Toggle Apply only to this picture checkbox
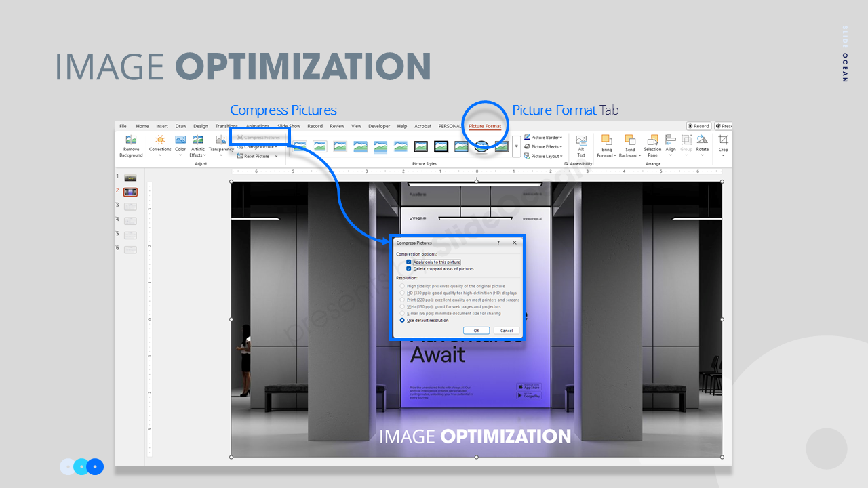The height and width of the screenshot is (488, 868). pos(409,262)
